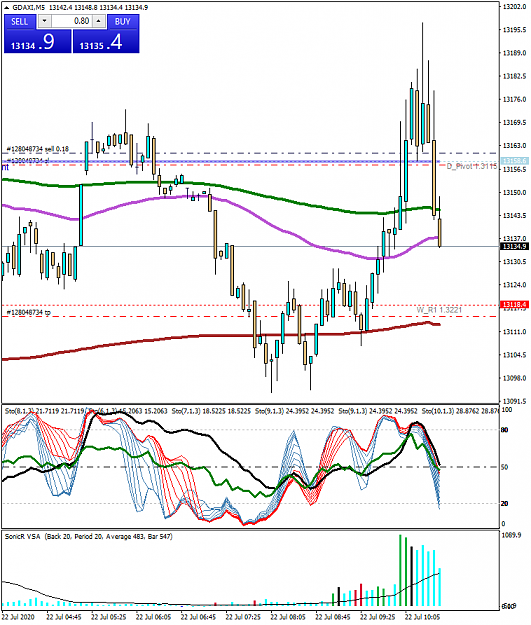531x625 pixels.
Task: Select the #128048734 sl stop loss label
Action: coord(27,160)
